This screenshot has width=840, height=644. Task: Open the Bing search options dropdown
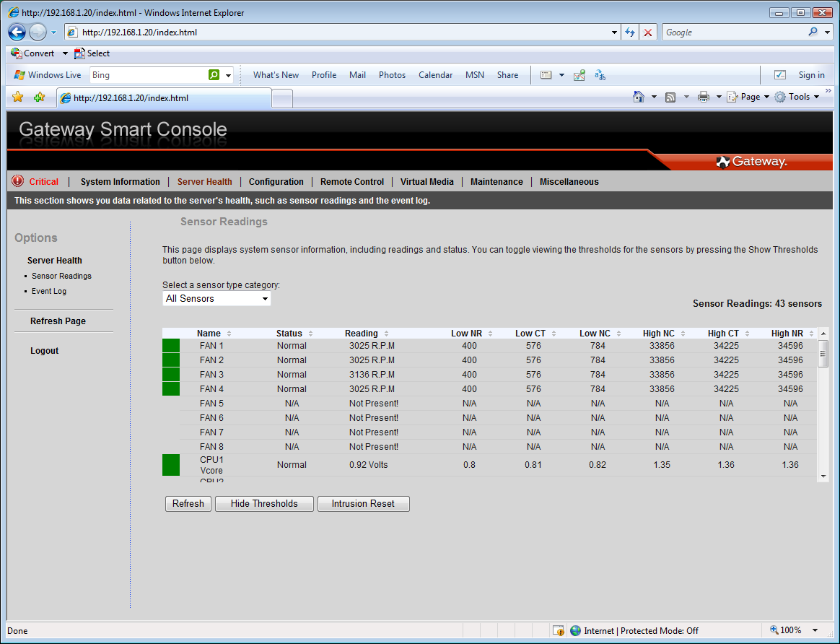tap(228, 75)
